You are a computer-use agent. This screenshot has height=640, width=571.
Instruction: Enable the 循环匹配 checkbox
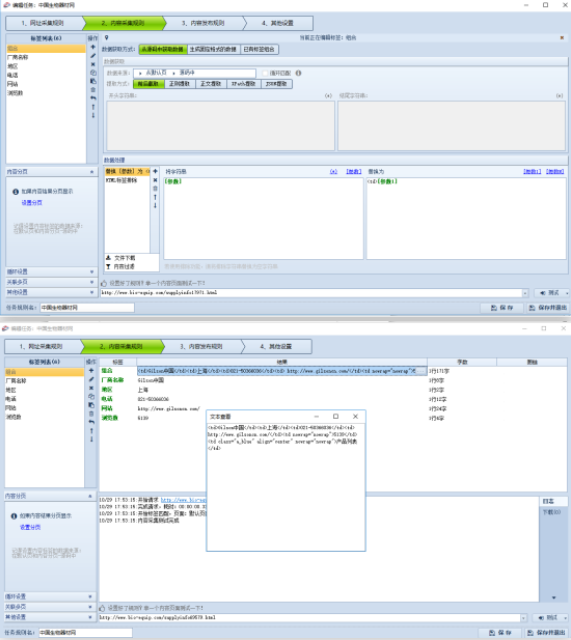pos(265,73)
